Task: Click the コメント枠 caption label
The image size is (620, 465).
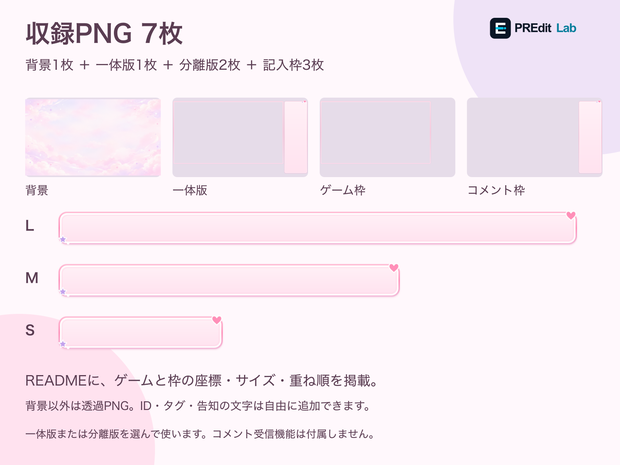Action: click(496, 190)
